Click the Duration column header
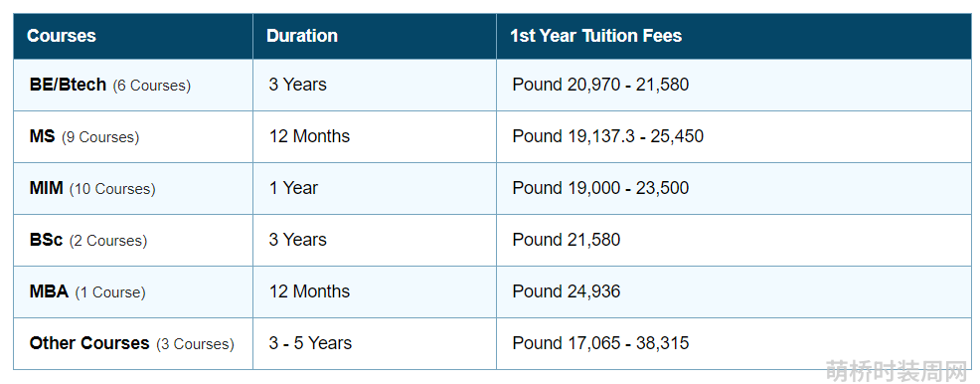Screen dimensions: 980x384 point(302,36)
